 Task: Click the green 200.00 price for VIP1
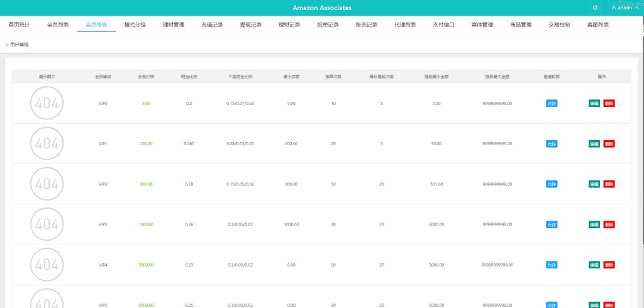(x=146, y=143)
